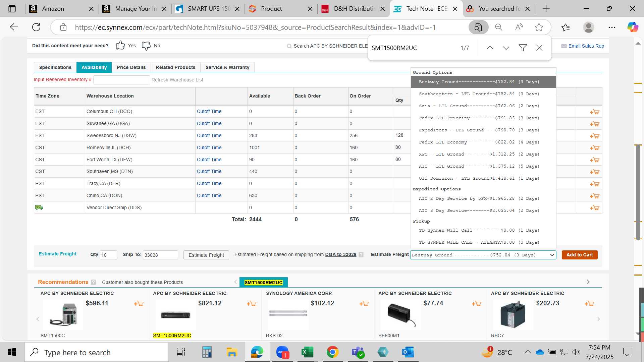Screen dimensions: 644x362
Task: Switch to the Price Details tab
Action: (x=131, y=67)
